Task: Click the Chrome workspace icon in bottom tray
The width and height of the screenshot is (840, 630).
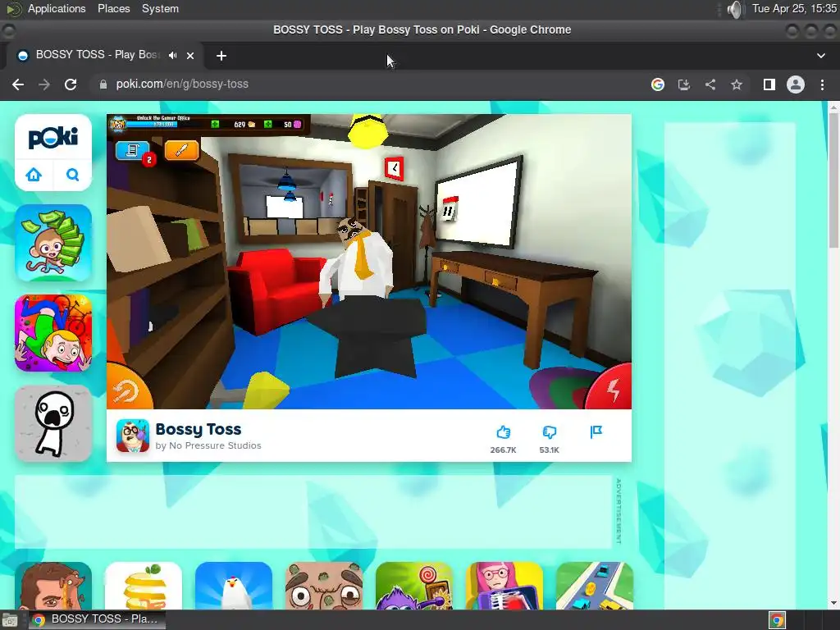Action: 778,620
